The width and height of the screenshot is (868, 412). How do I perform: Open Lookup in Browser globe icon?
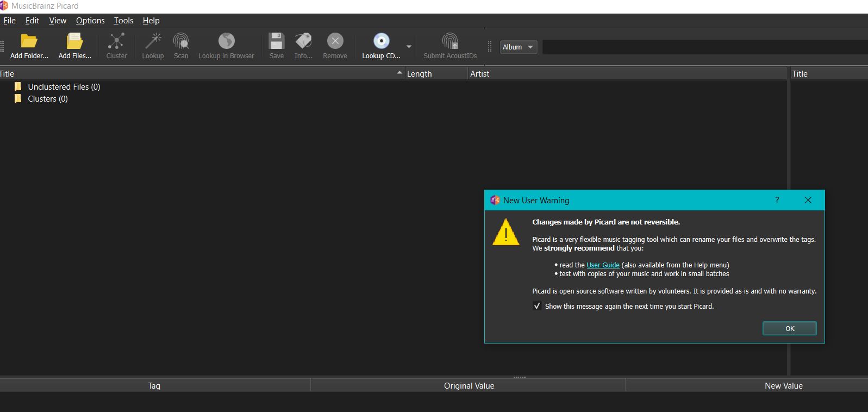tap(226, 41)
